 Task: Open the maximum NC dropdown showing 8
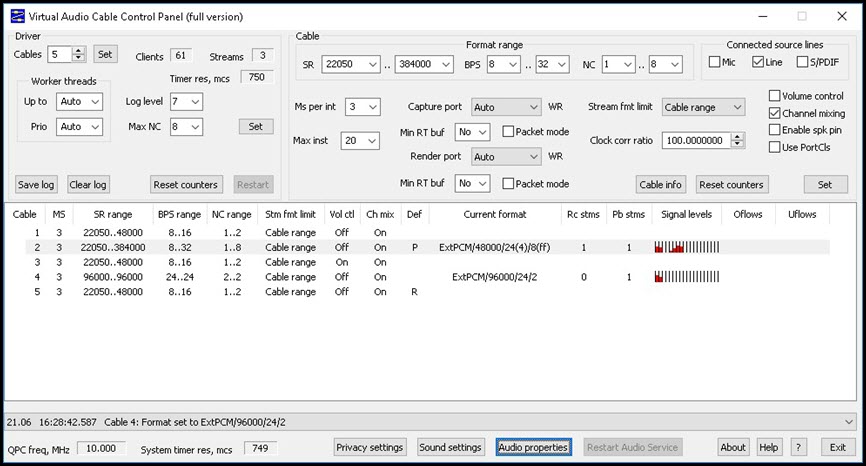pos(666,64)
